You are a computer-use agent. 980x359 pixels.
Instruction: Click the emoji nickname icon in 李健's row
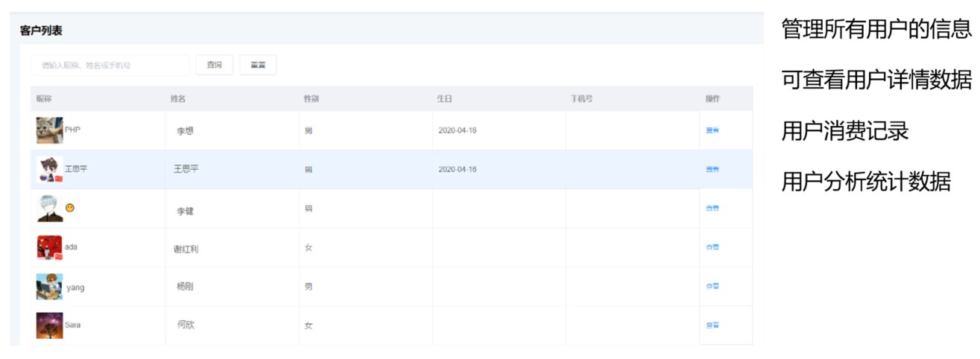(x=70, y=209)
